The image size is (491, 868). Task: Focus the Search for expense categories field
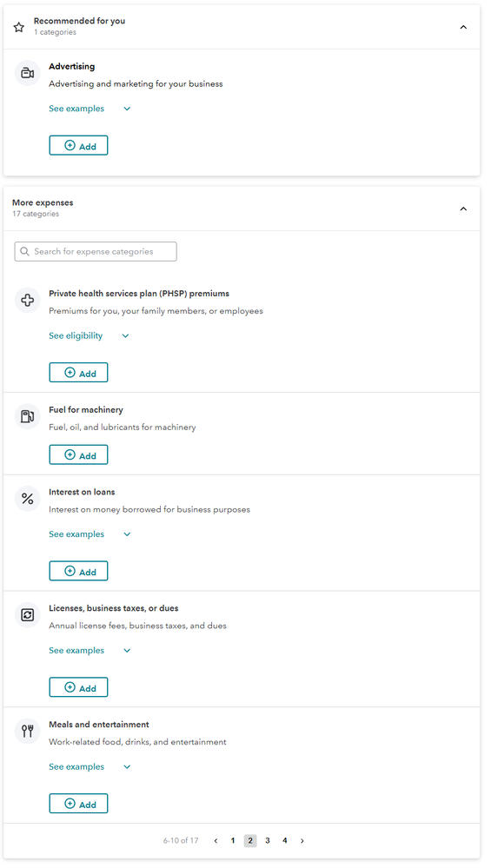pos(96,251)
